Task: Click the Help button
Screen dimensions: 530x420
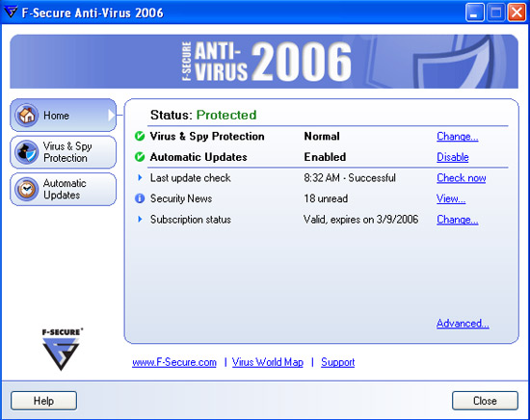Action: pyautogui.click(x=43, y=401)
